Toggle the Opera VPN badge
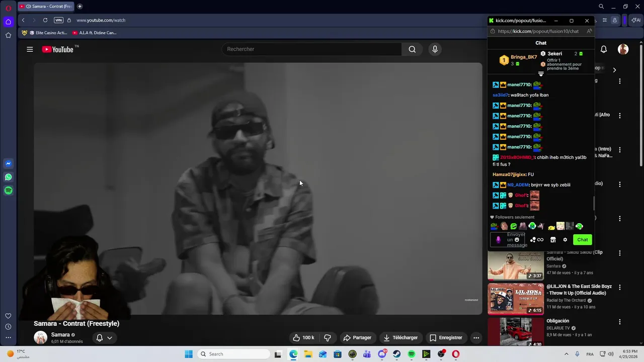The height and width of the screenshot is (362, 644). [x=59, y=20]
